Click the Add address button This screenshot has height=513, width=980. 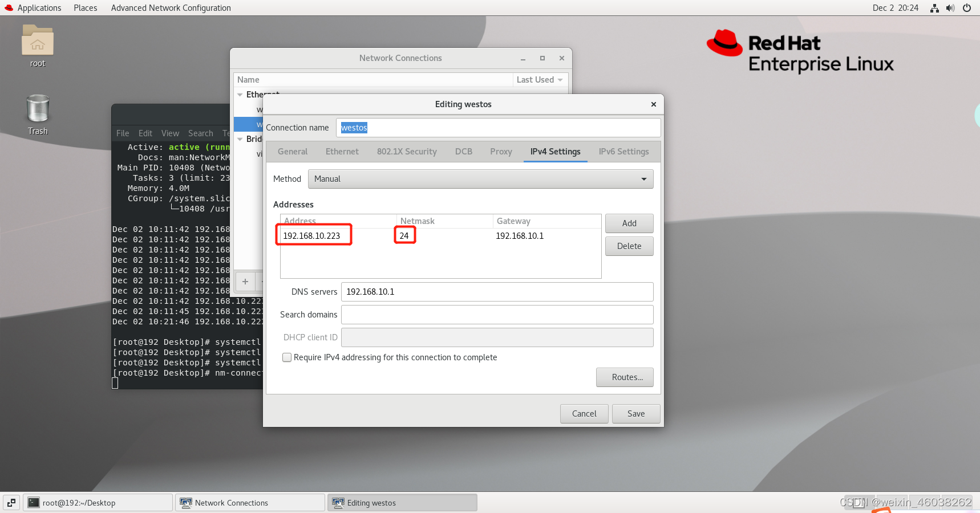click(629, 223)
